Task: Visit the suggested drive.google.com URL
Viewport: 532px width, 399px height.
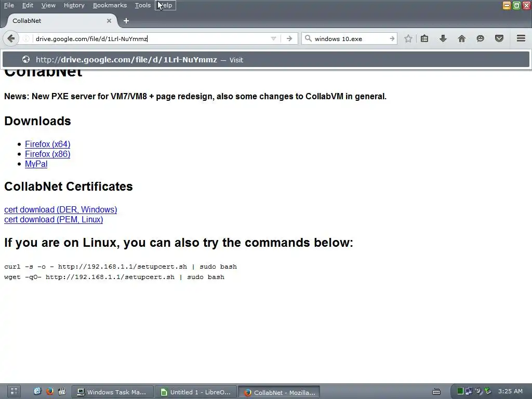Action: coord(266,60)
